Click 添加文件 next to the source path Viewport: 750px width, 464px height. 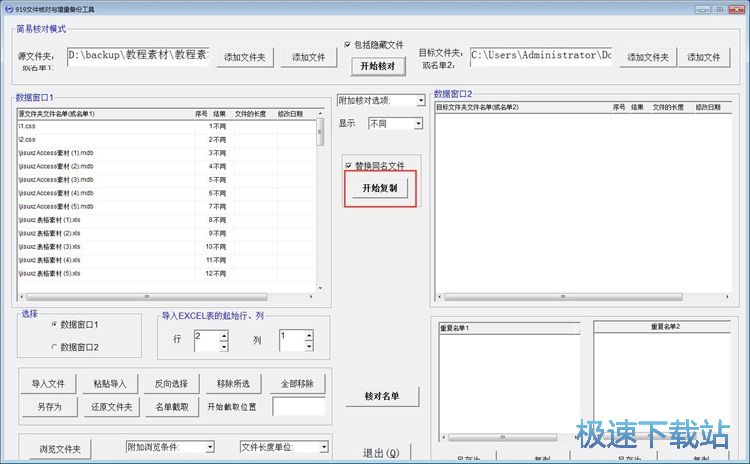pyautogui.click(x=309, y=57)
